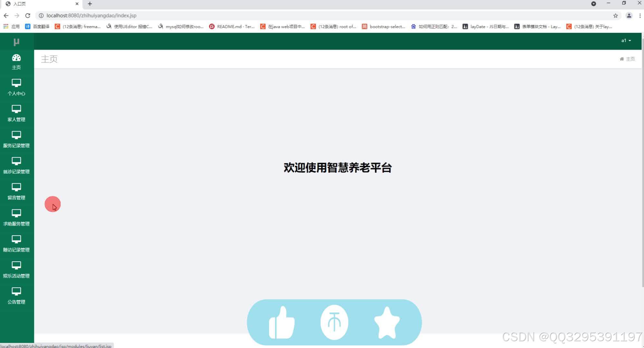The image size is (644, 348).
Task: Open 表单模块文档 bookmark
Action: [537, 26]
